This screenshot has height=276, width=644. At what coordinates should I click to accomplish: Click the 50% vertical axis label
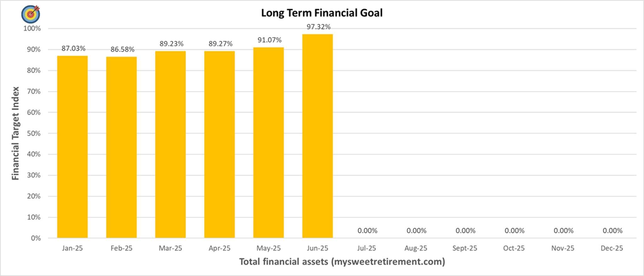pos(33,133)
